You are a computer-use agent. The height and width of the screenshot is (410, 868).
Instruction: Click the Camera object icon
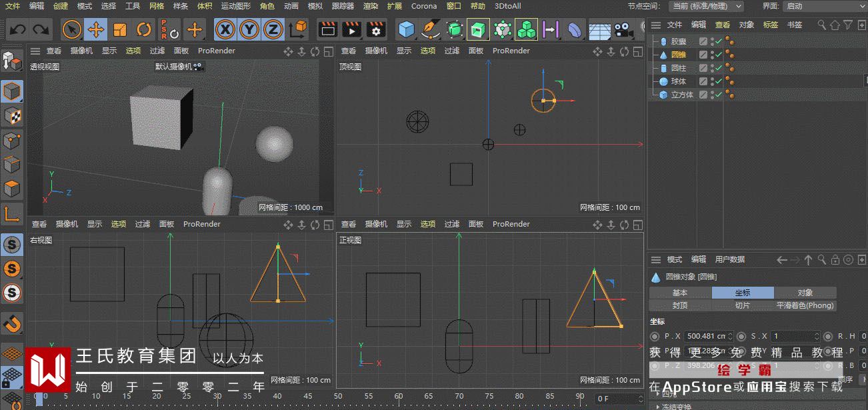[x=623, y=29]
